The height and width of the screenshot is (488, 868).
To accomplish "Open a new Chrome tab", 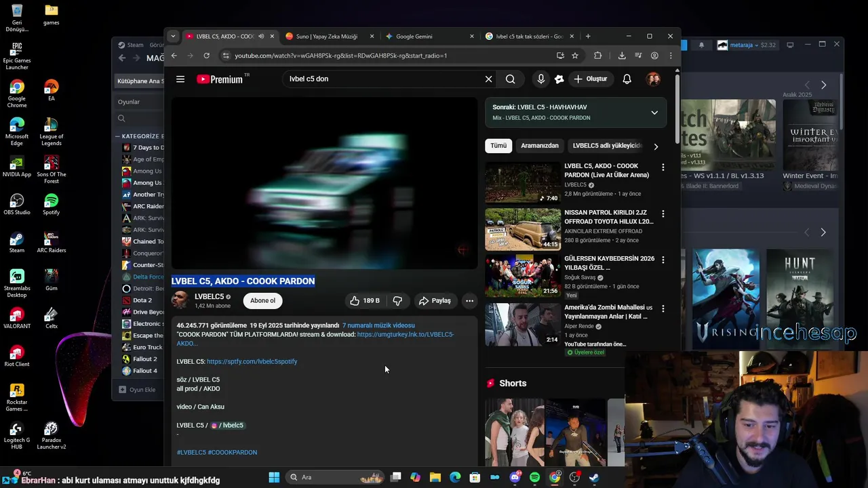I will tap(588, 37).
